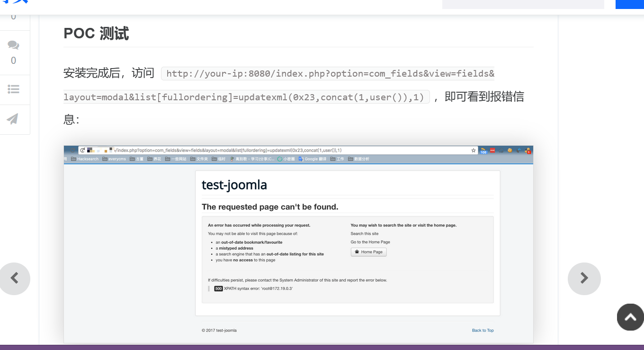The image size is (644, 350).
Task: Click the 'Hacksearch' bookmark folder in screenshot
Action: pyautogui.click(x=85, y=159)
